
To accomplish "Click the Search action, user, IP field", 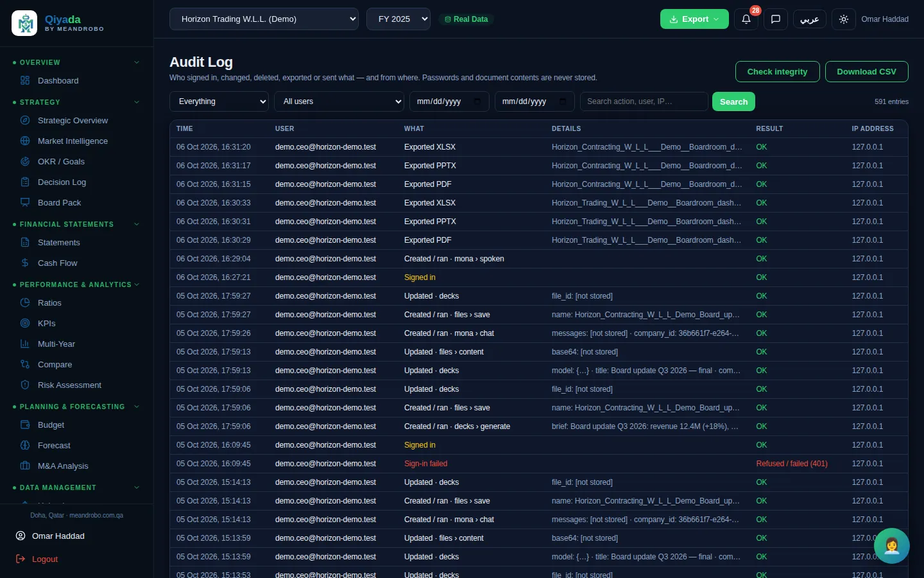I will tap(644, 101).
